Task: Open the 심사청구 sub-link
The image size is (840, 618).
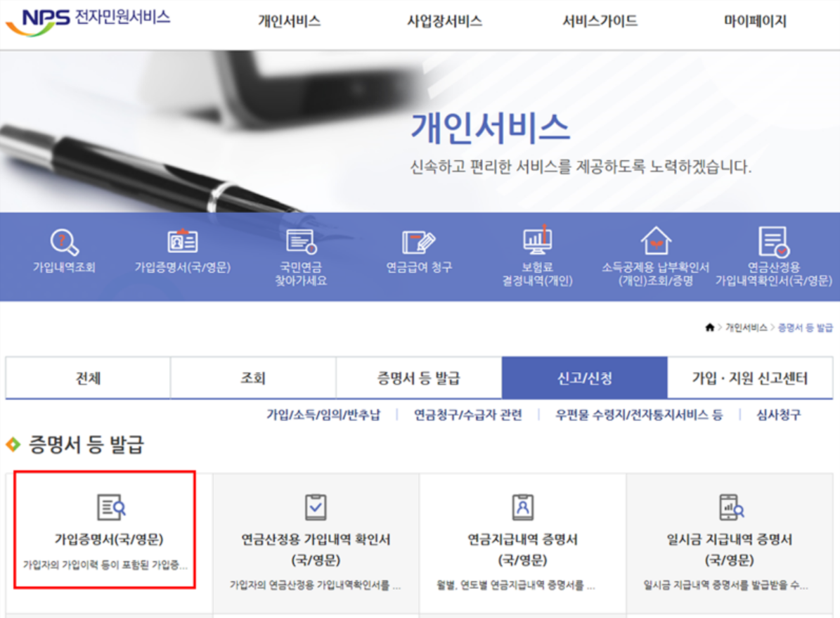Action: click(778, 415)
